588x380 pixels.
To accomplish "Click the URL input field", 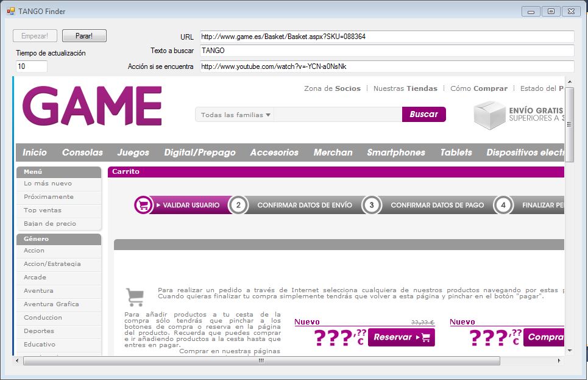I will [x=387, y=37].
